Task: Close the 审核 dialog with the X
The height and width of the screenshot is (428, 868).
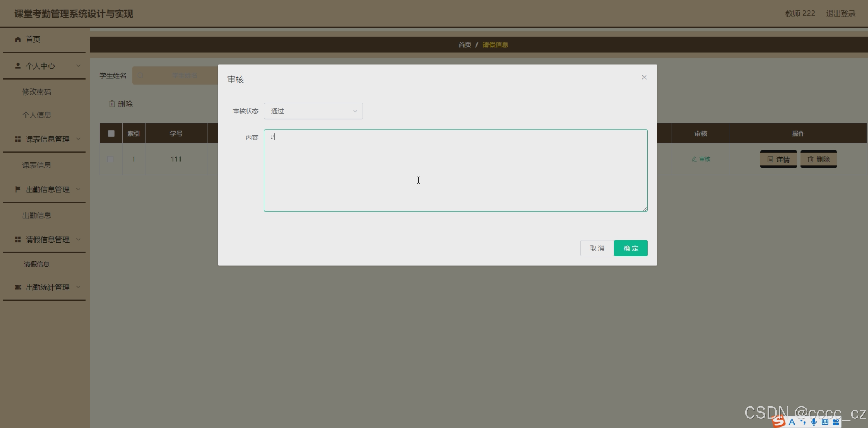Action: coord(644,77)
